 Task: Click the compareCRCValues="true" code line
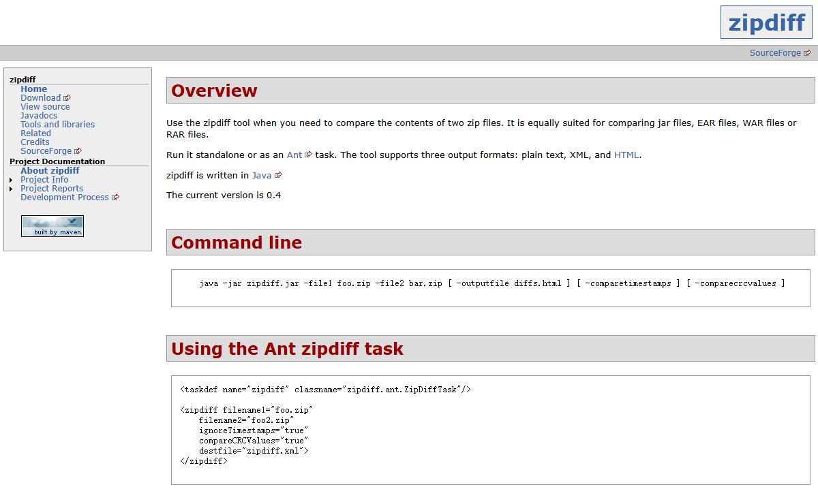pyautogui.click(x=254, y=441)
